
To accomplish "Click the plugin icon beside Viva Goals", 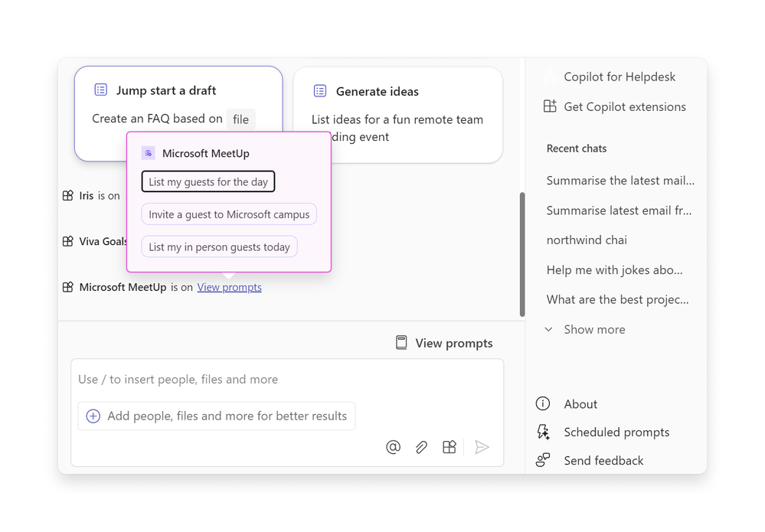I will 68,241.
